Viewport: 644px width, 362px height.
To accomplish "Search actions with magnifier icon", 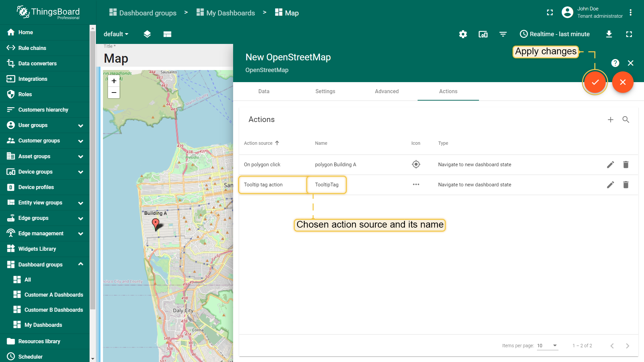I will (626, 120).
